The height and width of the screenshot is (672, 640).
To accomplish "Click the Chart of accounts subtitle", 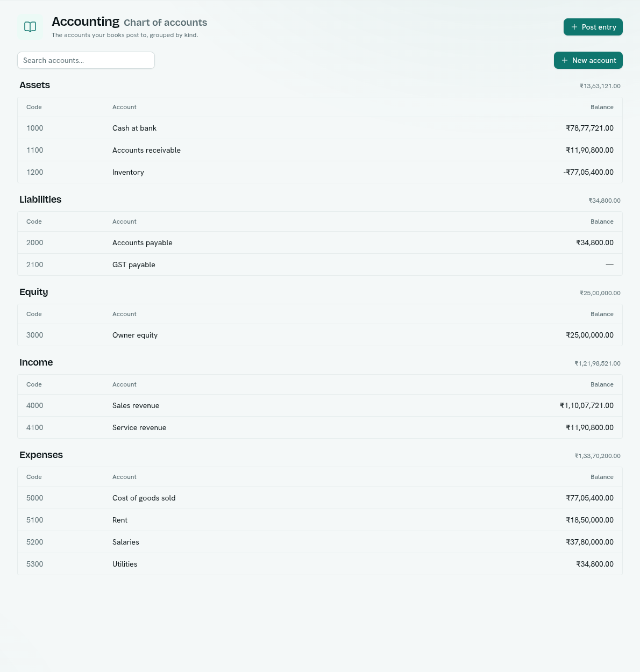I will point(165,23).
